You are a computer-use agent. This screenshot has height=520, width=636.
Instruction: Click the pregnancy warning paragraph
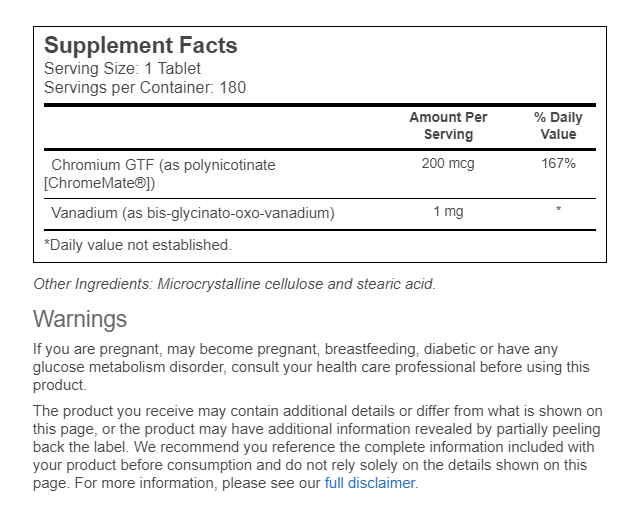(x=310, y=367)
